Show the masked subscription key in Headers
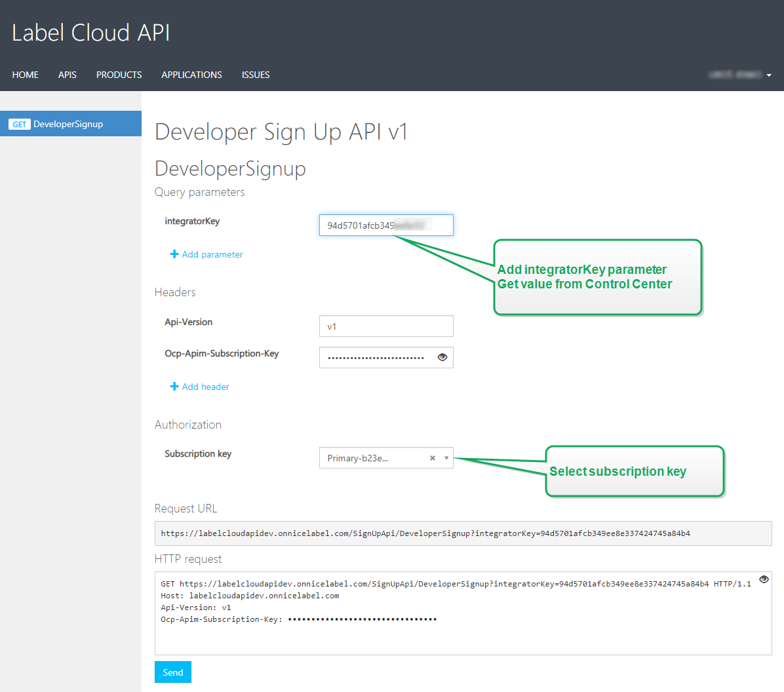 click(x=442, y=357)
